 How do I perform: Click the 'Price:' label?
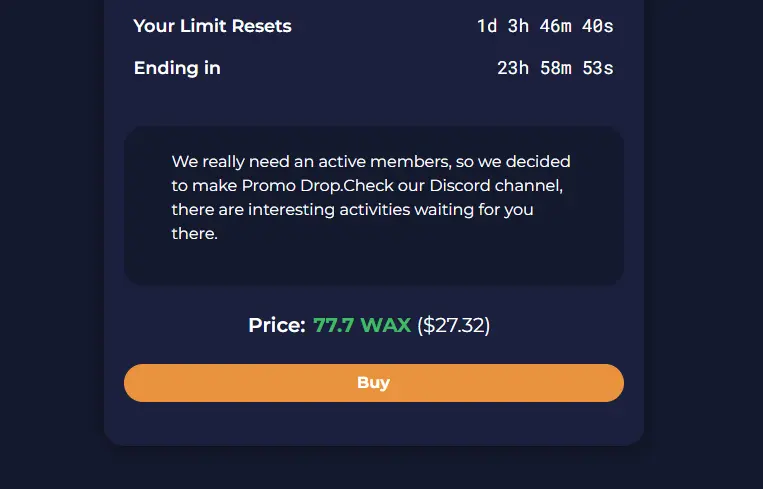pyautogui.click(x=277, y=325)
